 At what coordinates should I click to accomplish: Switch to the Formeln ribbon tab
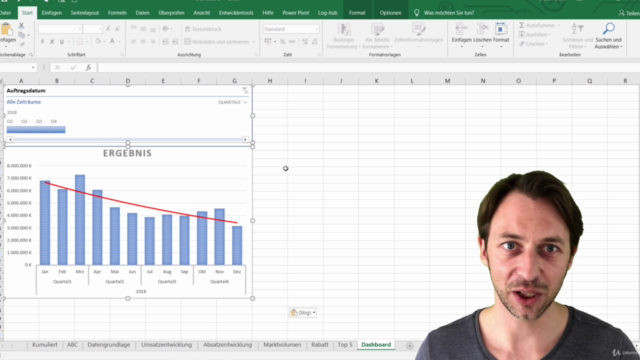[117, 13]
